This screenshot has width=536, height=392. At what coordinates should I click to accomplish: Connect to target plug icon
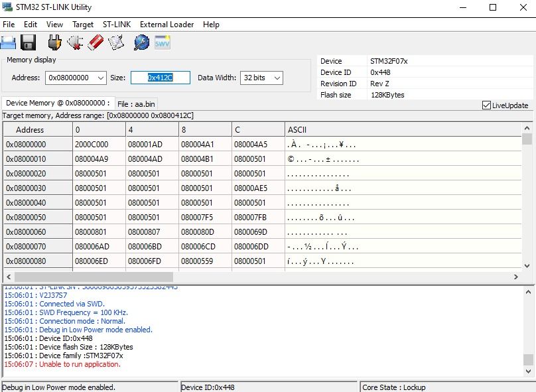pos(54,42)
